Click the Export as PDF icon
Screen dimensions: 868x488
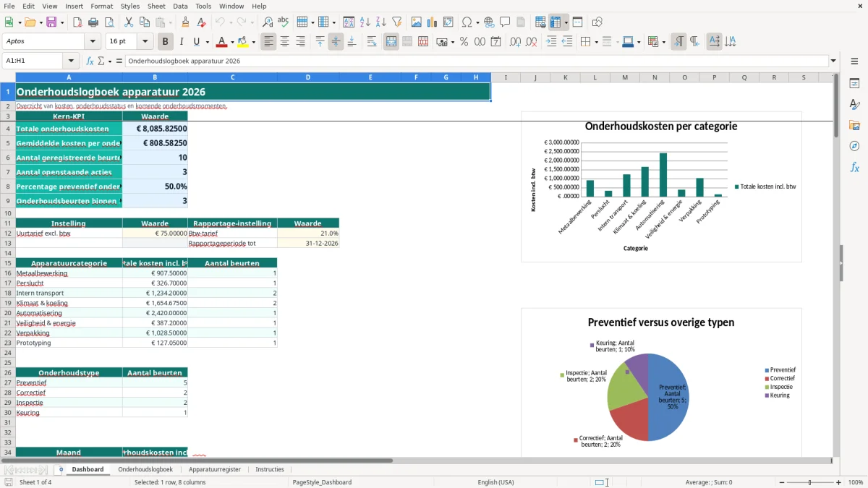pyautogui.click(x=77, y=22)
